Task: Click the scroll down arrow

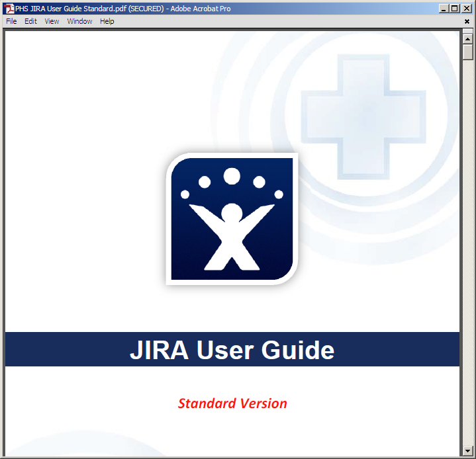Action: coord(467,450)
